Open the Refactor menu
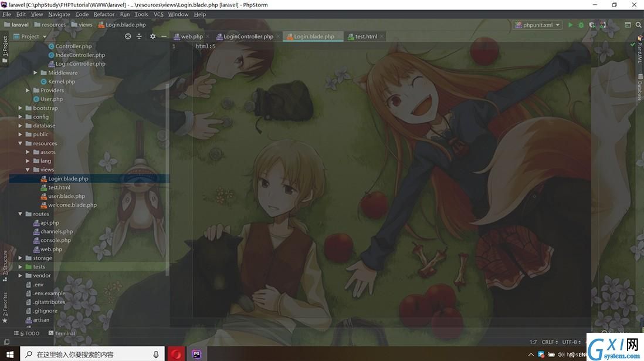This screenshot has width=644, height=361. 104,15
